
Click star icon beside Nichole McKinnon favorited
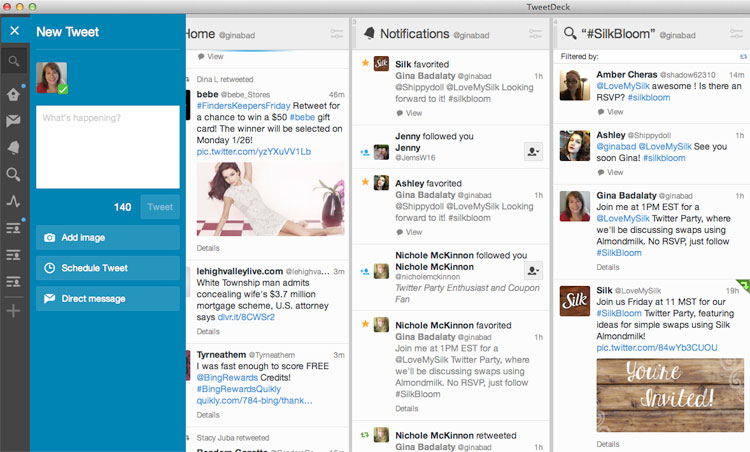pos(365,324)
